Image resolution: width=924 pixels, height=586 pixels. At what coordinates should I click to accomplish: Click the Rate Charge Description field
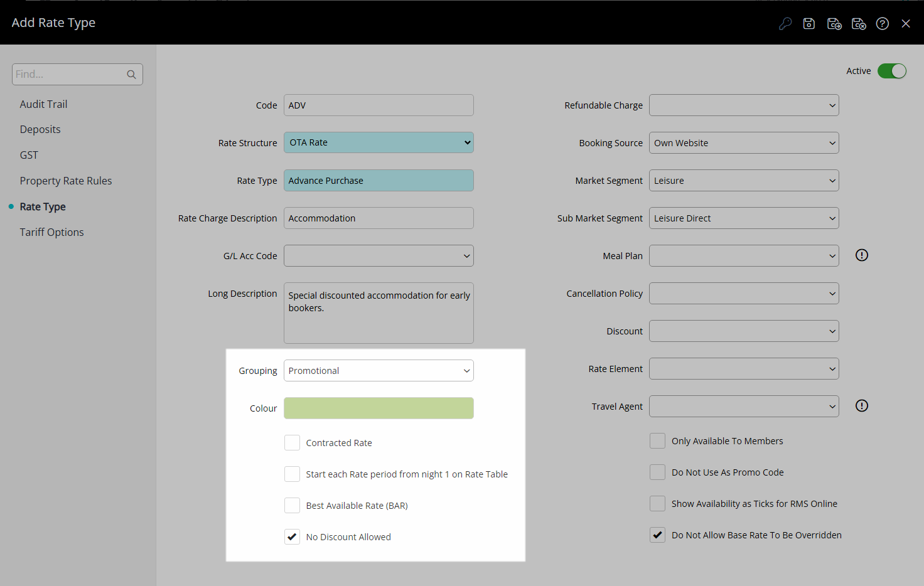click(x=379, y=218)
